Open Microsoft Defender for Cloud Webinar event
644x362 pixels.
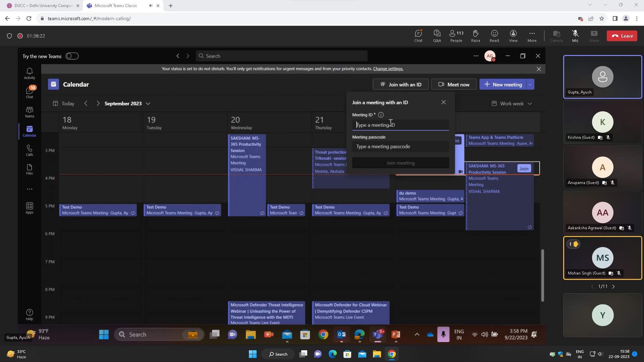tap(351, 312)
